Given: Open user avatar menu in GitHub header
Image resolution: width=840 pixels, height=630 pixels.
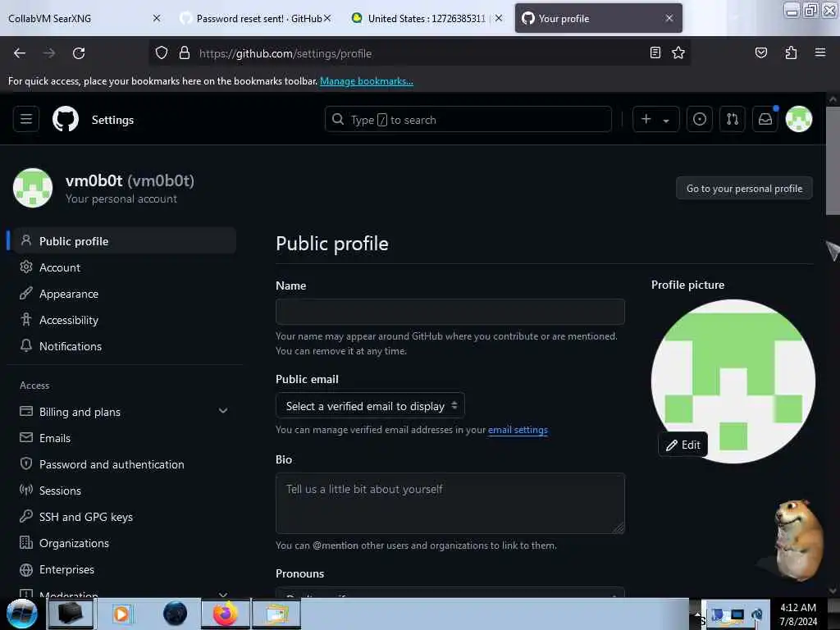Looking at the screenshot, I should (798, 119).
